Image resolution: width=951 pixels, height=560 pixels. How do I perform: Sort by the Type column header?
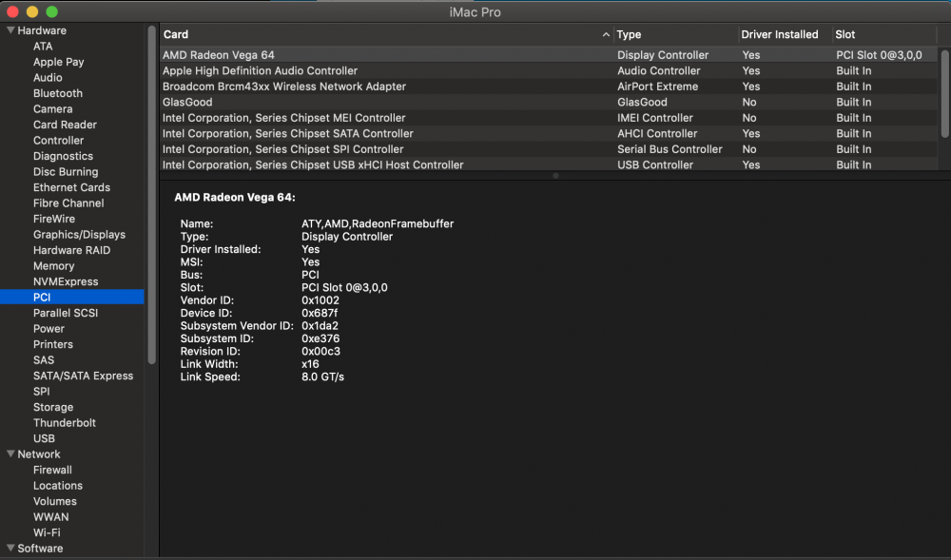(x=675, y=34)
